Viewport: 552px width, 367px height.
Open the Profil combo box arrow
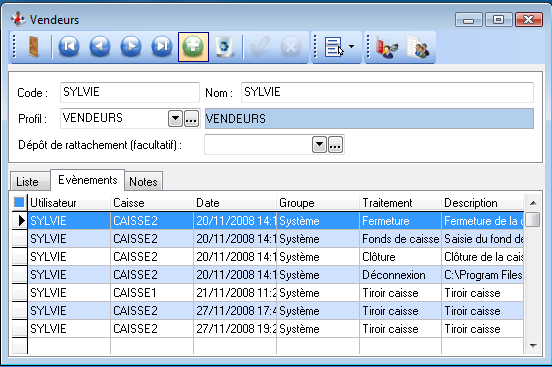click(x=175, y=119)
